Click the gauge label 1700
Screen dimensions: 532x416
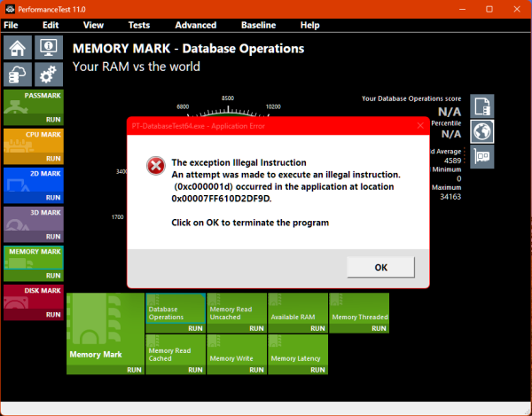click(117, 217)
